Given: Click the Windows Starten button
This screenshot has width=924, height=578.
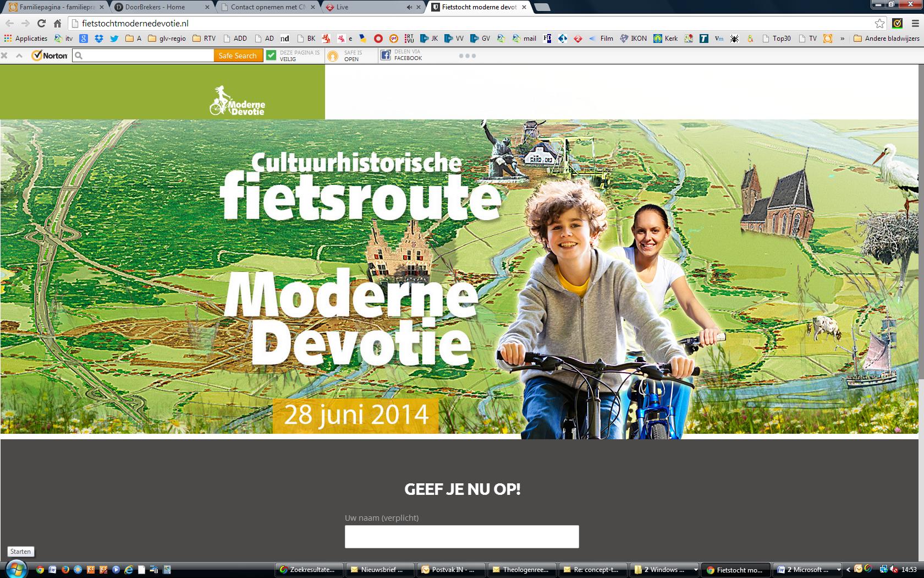Looking at the screenshot, I should click(15, 569).
